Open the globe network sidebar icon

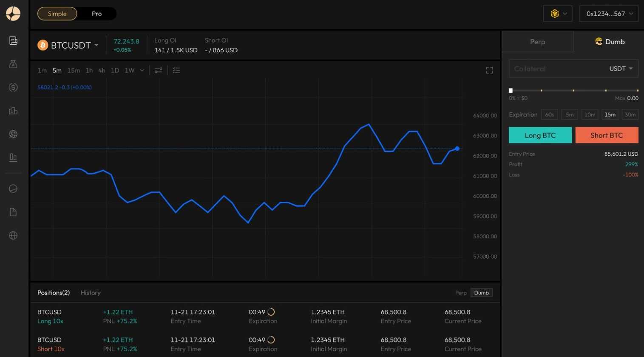tap(13, 134)
